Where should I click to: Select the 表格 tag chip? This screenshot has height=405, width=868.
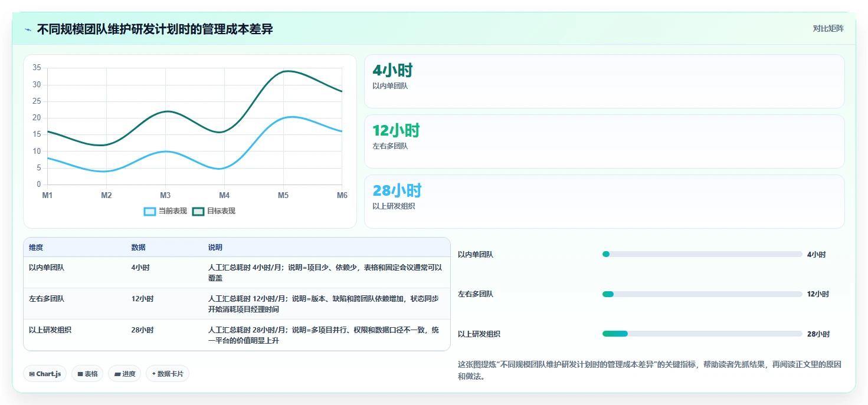click(x=87, y=374)
